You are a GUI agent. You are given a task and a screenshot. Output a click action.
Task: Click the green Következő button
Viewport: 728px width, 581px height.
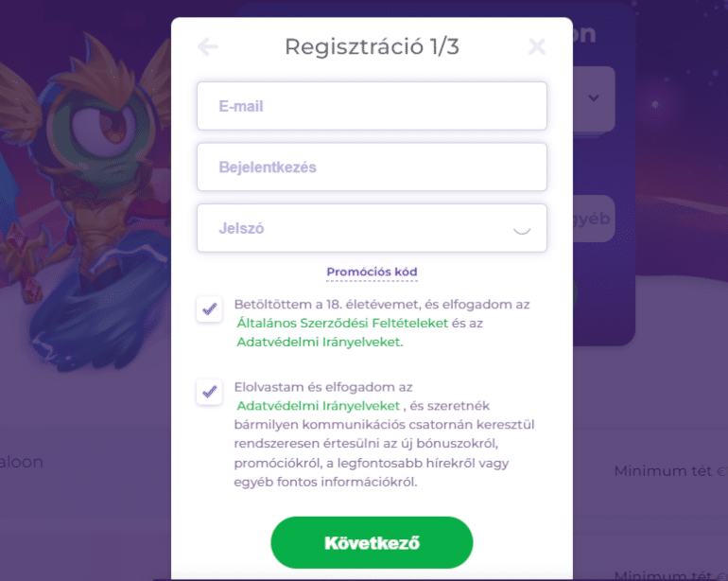[x=372, y=542]
